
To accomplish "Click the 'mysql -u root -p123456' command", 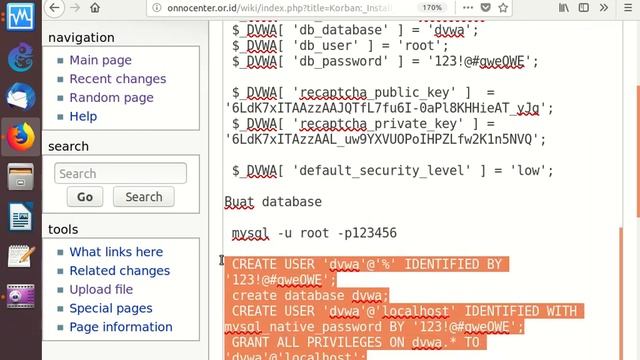I will point(314,233).
